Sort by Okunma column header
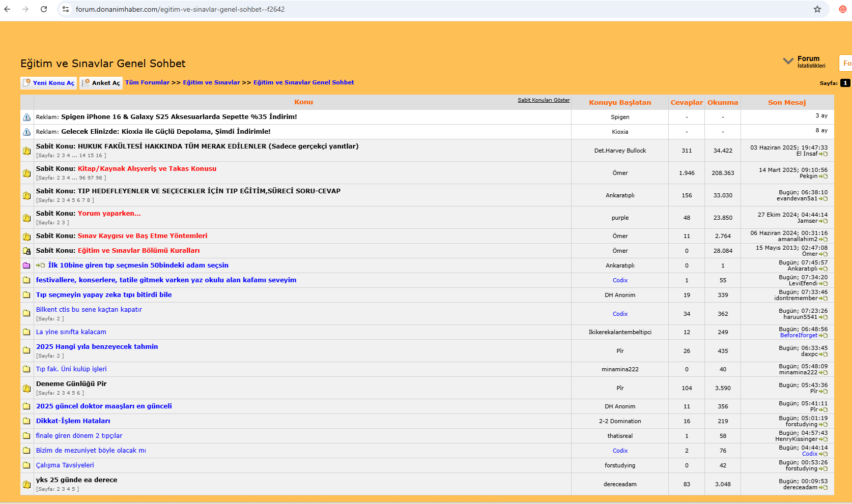 723,102
